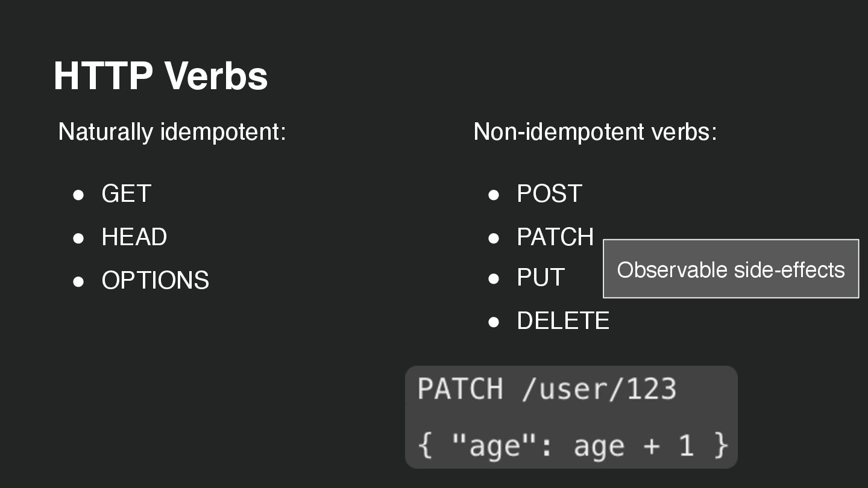The image size is (868, 488).
Task: Click the POST list item
Action: pyautogui.click(x=549, y=194)
